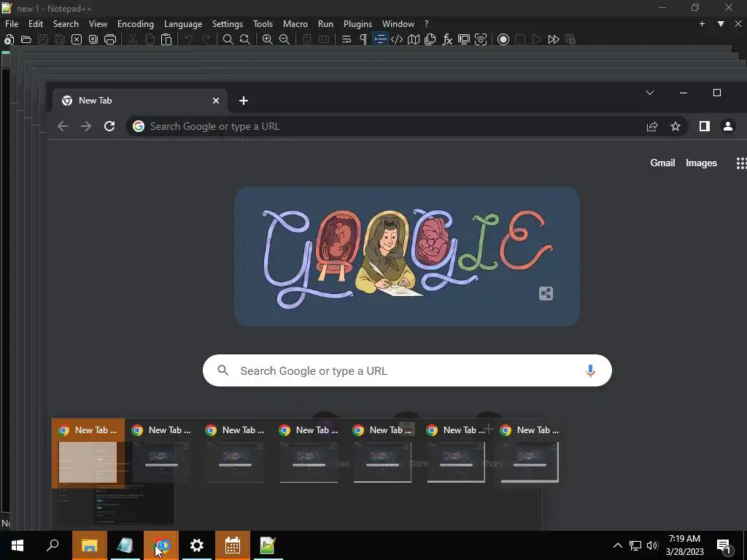747x560 pixels.
Task: Click the voice search microphone icon
Action: point(590,370)
